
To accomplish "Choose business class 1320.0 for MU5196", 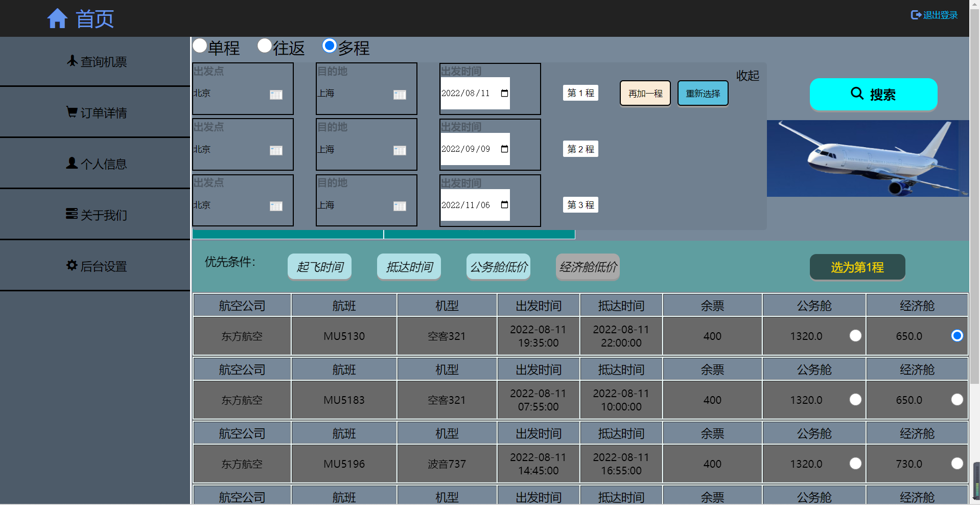I will click(855, 463).
